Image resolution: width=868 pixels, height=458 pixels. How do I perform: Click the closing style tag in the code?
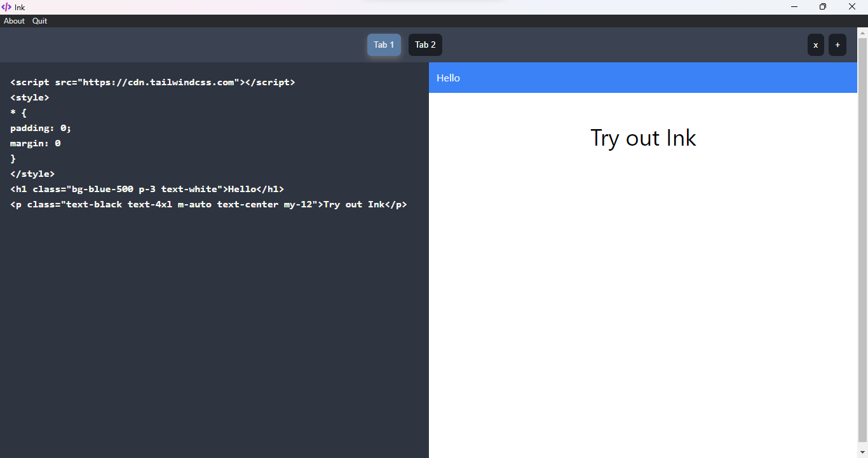32,174
